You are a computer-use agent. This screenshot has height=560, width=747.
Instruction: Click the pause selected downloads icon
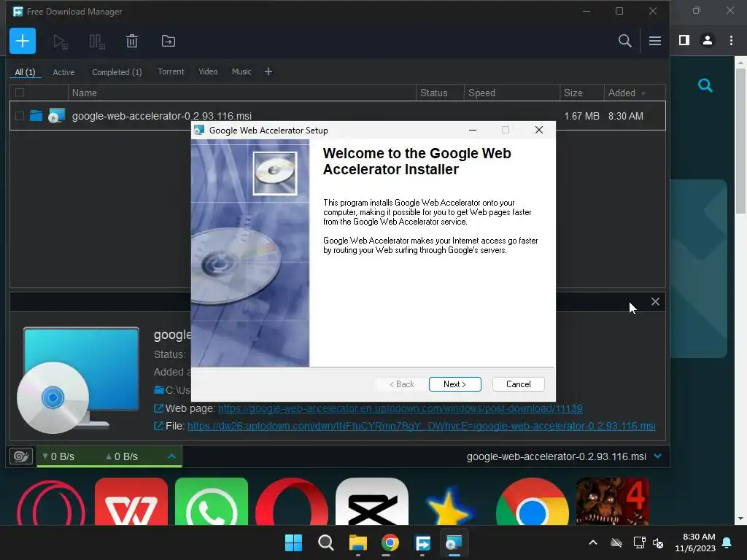point(97,42)
